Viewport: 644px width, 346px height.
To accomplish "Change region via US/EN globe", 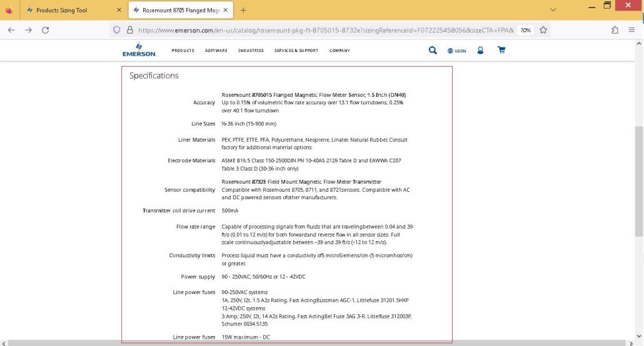I will click(x=456, y=51).
